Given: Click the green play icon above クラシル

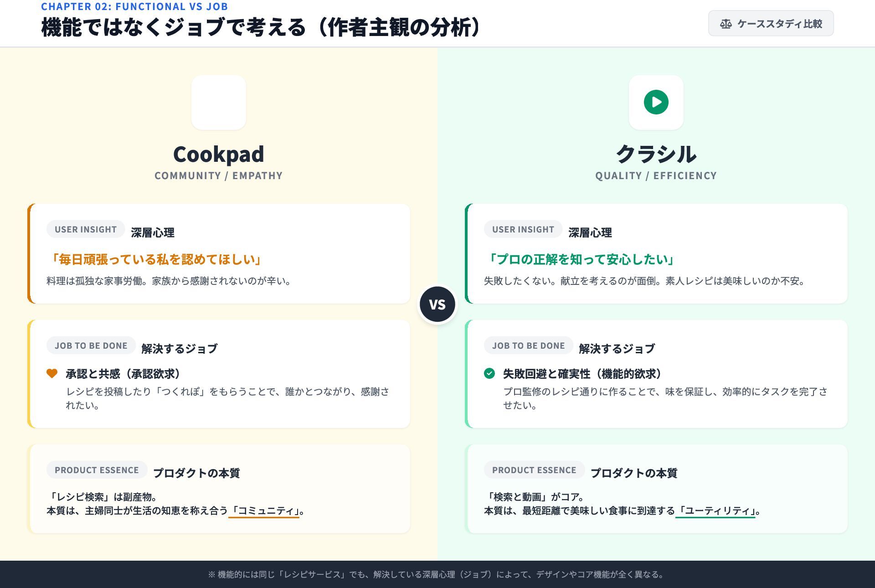Looking at the screenshot, I should tap(656, 102).
